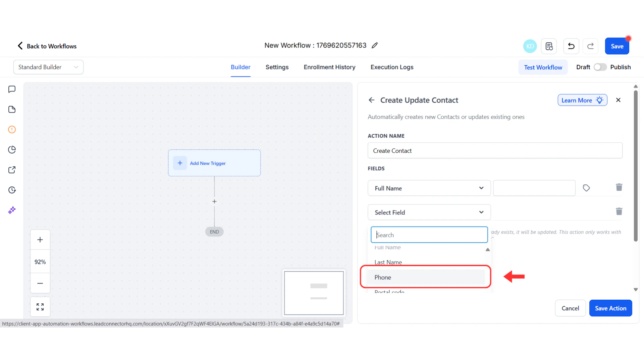Click the external link icon in sidebar
644x362 pixels.
point(12,170)
